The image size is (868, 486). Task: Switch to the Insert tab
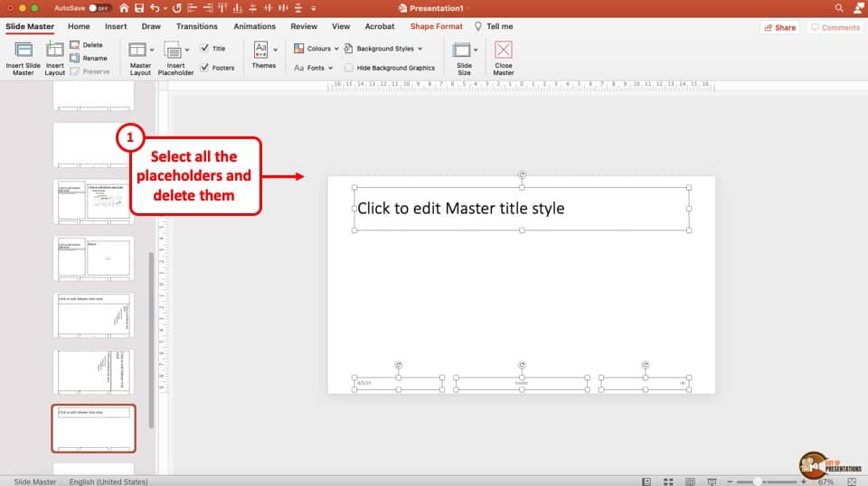pos(116,26)
